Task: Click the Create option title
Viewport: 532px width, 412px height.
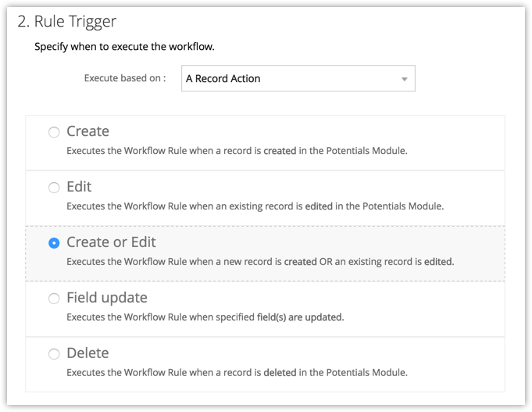Action: [87, 131]
